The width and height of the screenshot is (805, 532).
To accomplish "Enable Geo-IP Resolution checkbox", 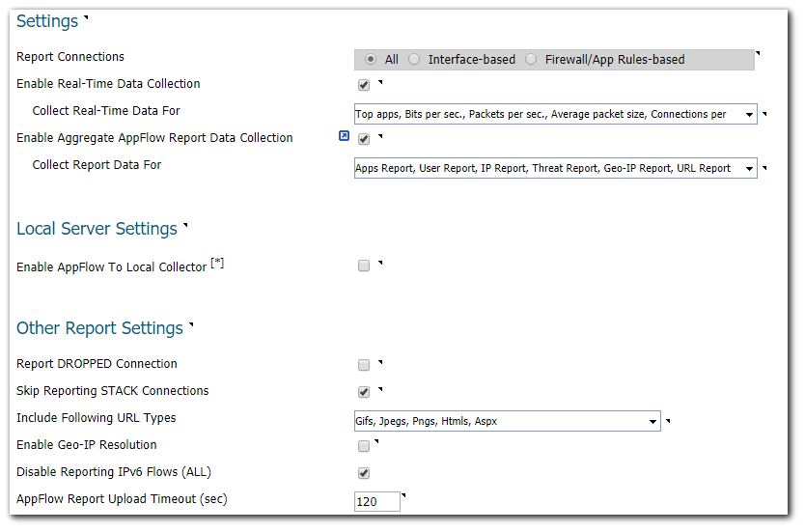I will [364, 446].
